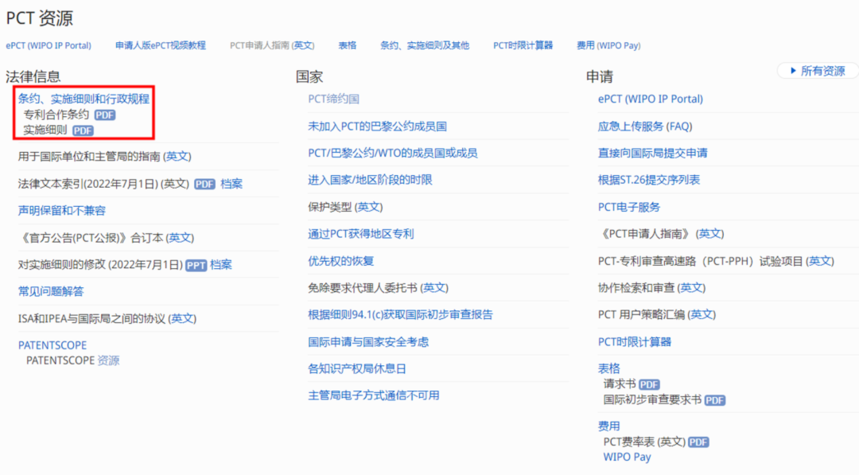Open 各知识产权局休息日 link
Screen dimensions: 859x475
[x=357, y=369]
